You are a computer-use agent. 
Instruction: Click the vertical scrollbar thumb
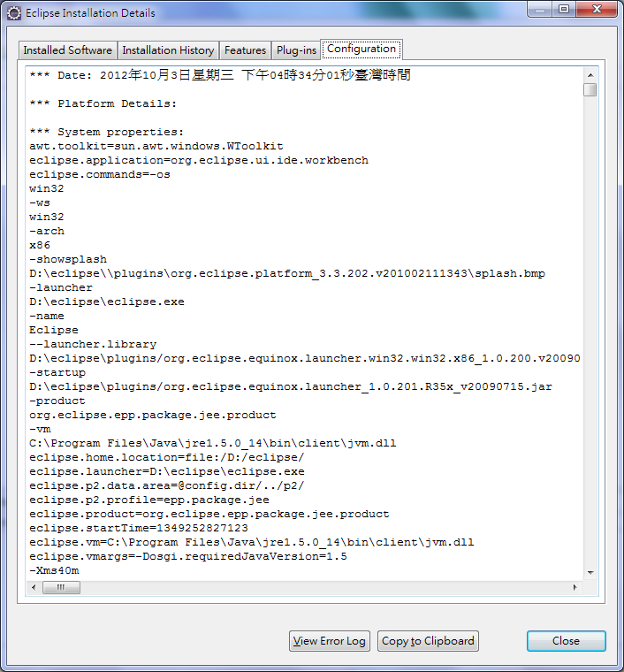tap(590, 90)
